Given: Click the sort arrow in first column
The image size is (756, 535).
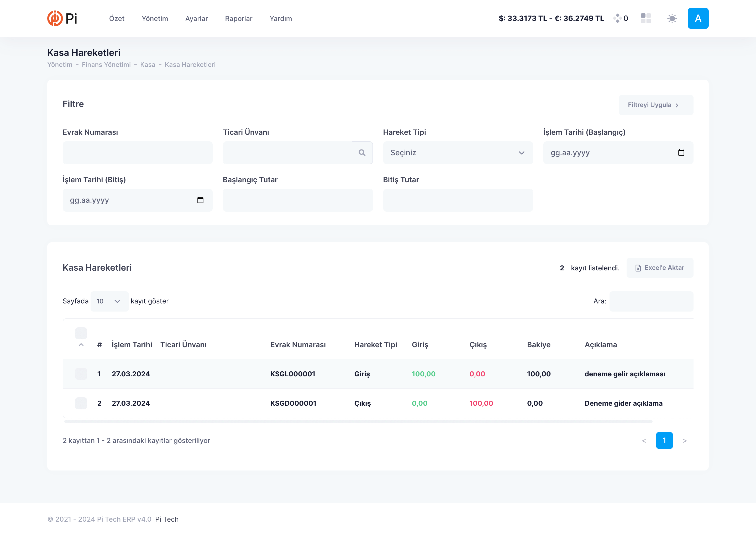Looking at the screenshot, I should click(81, 345).
